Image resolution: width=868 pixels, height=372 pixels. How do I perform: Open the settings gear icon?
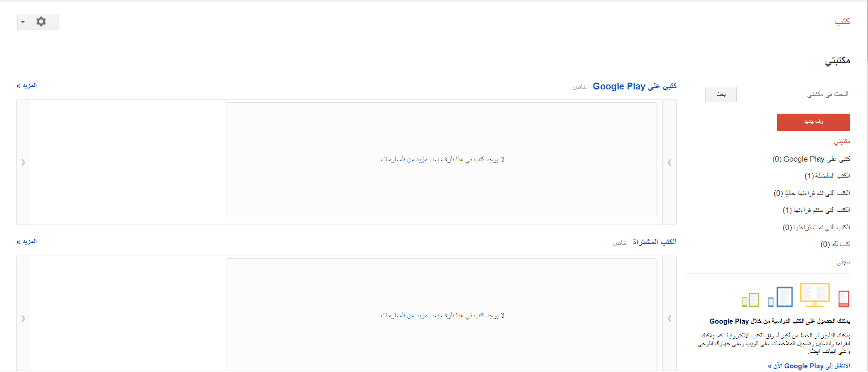[x=41, y=21]
